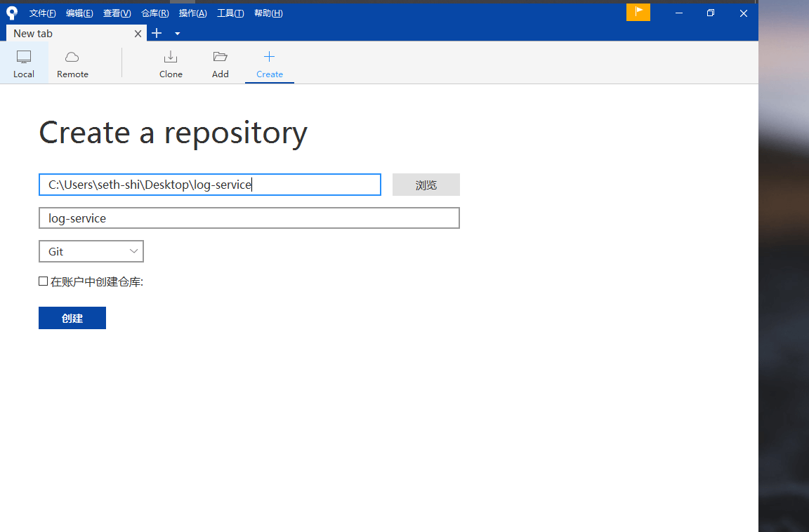Open the orange flag notification icon
This screenshot has width=809, height=532.
[638, 13]
